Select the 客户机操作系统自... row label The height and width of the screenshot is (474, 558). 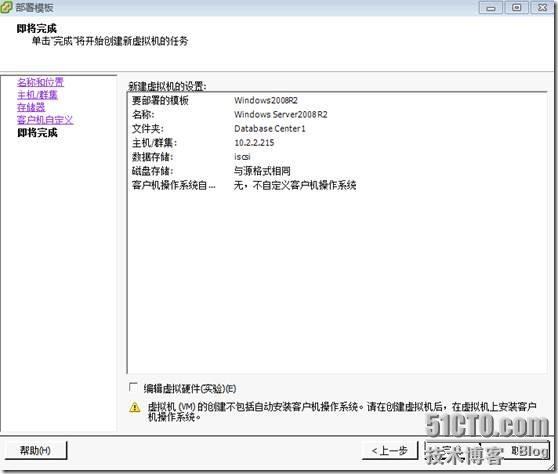(174, 185)
